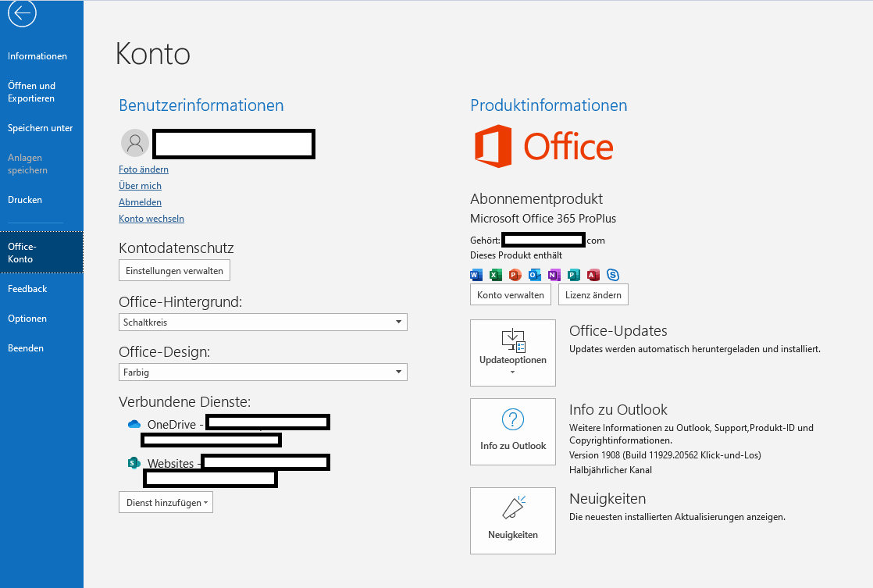The image size is (873, 588).
Task: Click the Lizenz ändern button
Action: click(593, 294)
